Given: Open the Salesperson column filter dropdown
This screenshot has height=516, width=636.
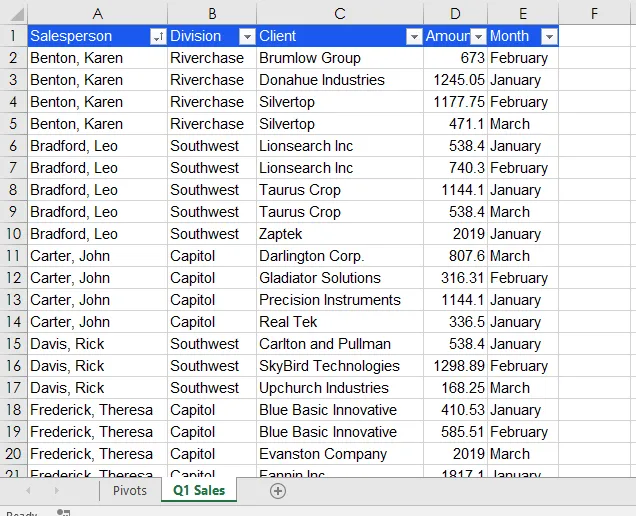Looking at the screenshot, I should click(x=158, y=37).
